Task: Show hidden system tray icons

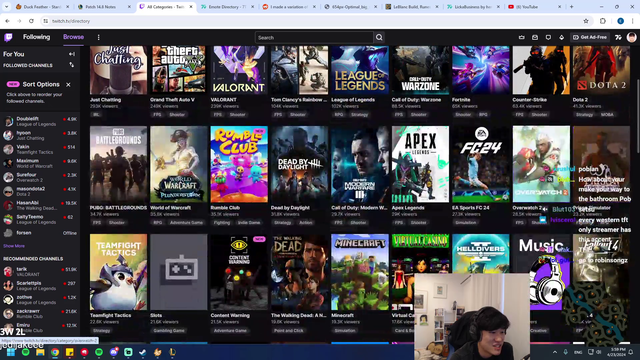Action: (x=555, y=352)
